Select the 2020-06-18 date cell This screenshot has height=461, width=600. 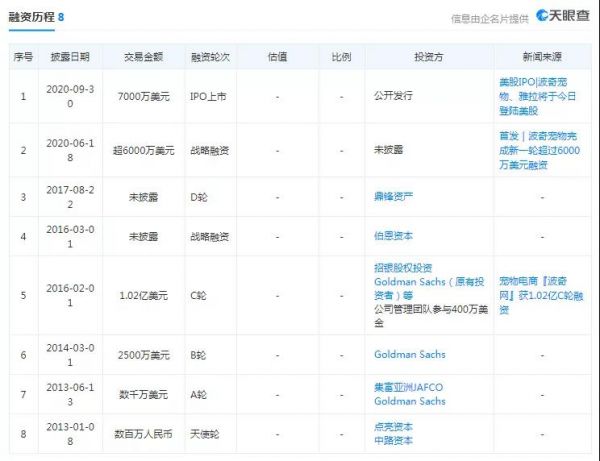[70, 150]
